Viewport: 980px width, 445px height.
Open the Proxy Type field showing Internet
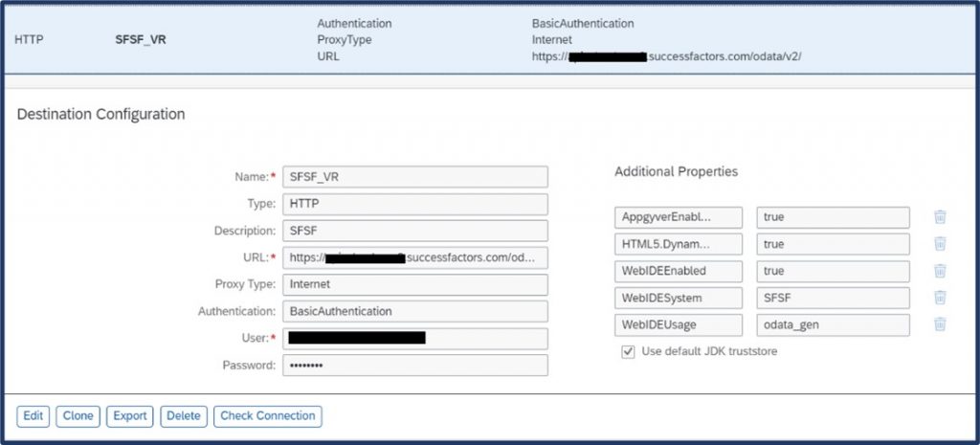pos(415,284)
